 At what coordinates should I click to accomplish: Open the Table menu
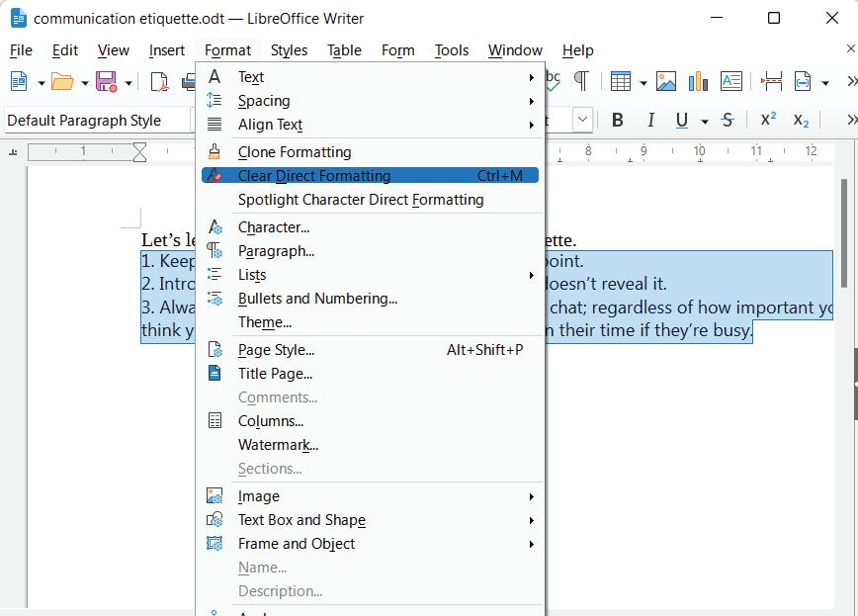[x=344, y=50]
